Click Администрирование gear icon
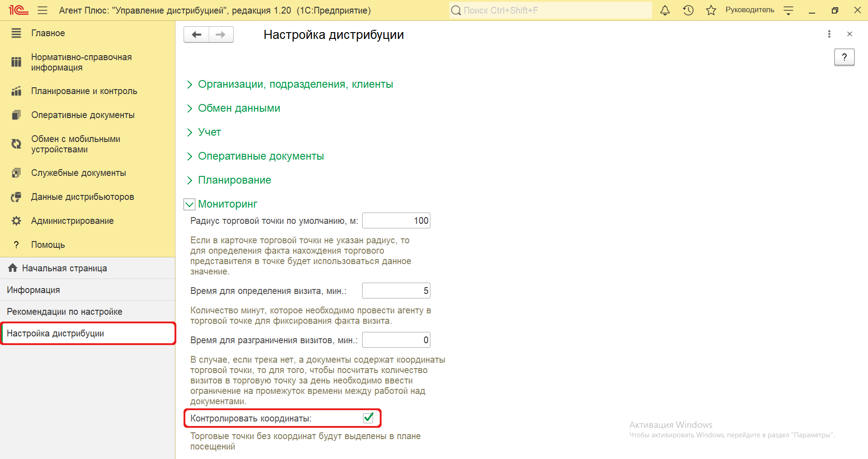This screenshot has width=868, height=459. [x=16, y=221]
